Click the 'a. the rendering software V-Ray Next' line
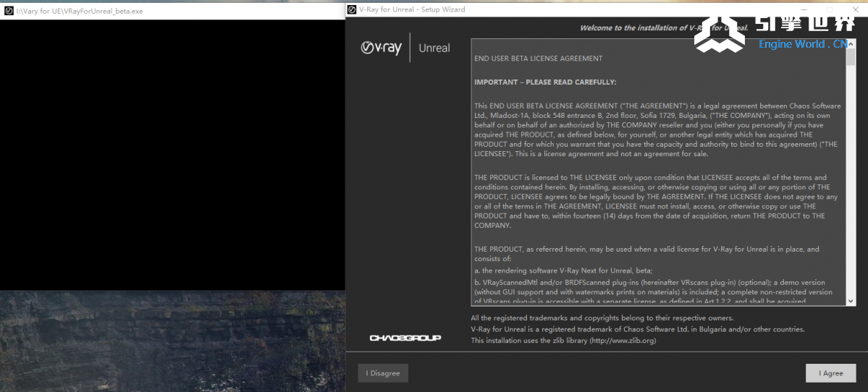This screenshot has width=868, height=392. (563, 270)
